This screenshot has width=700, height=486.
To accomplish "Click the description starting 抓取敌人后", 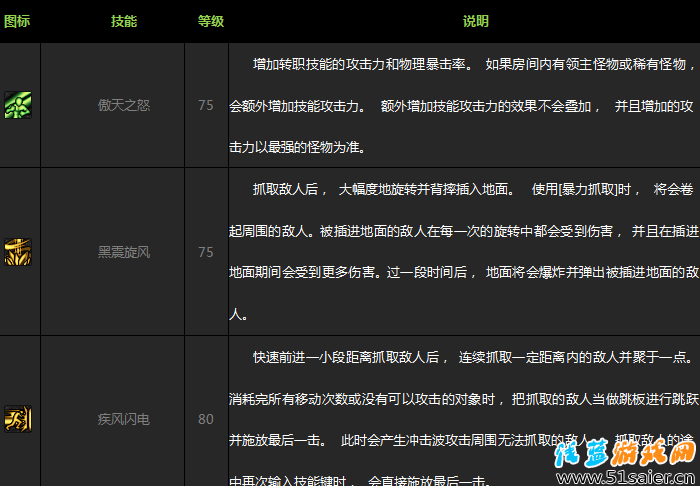I will [464, 252].
